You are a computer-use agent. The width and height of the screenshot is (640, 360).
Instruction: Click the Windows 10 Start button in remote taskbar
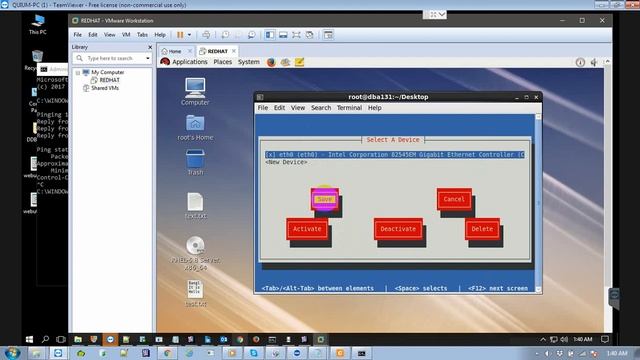point(29,339)
